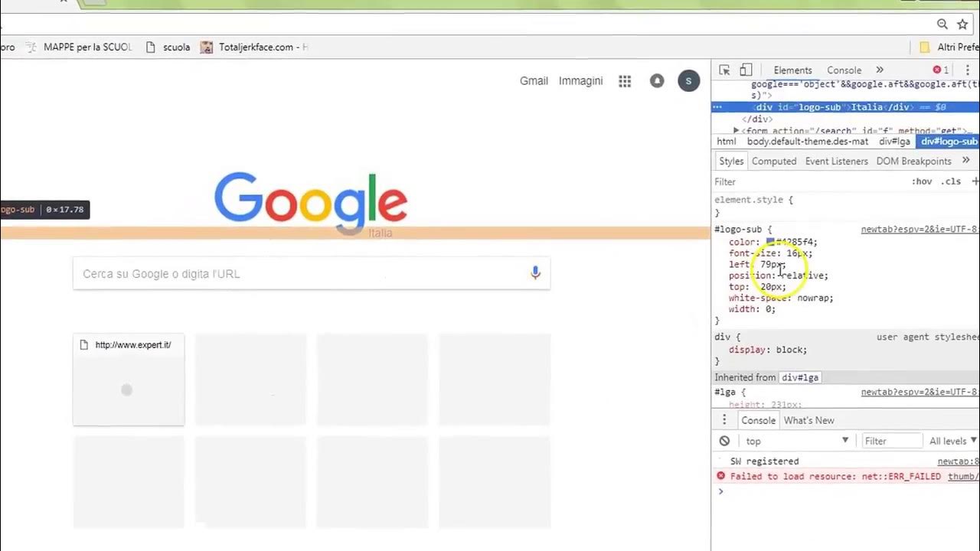Viewport: 980px width, 551px height.
Task: Click the ellipsis beside selected DOM node
Action: [x=717, y=107]
